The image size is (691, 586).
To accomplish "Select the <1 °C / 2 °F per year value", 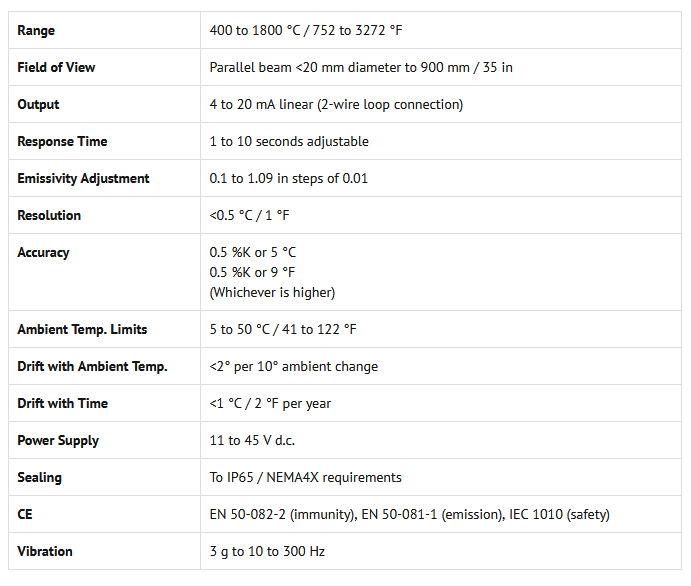I will (x=270, y=403).
